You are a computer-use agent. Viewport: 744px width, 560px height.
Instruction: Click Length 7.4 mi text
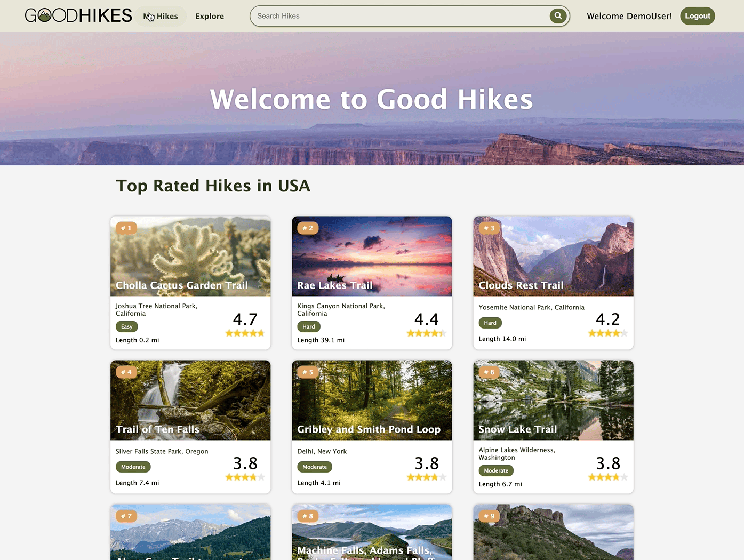(137, 483)
